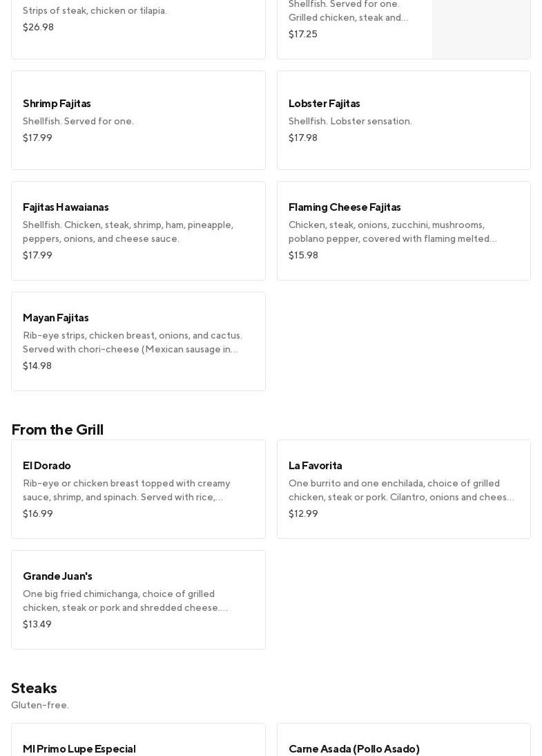Open the Shrimp Fajitas menu item
542x756 pixels.
138,120
